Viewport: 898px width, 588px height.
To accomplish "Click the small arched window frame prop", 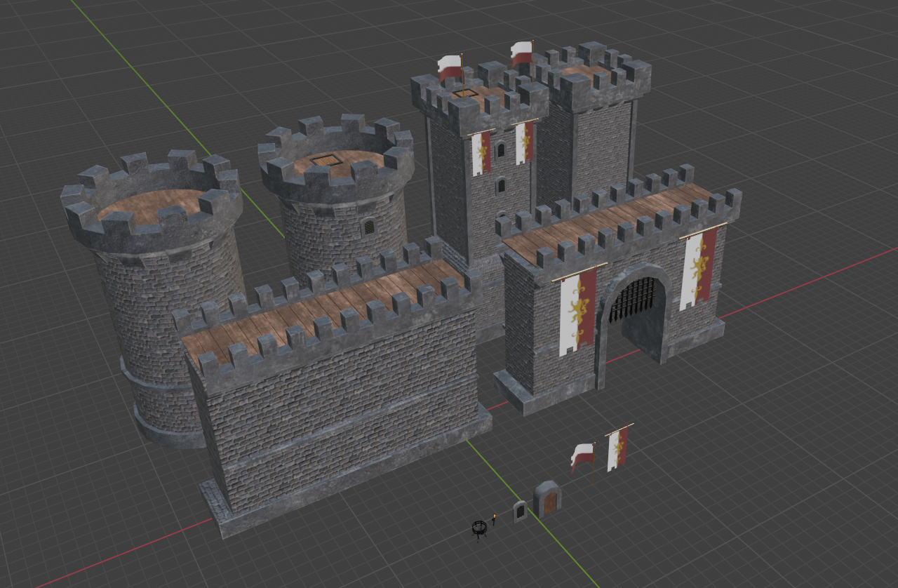I will (x=519, y=511).
